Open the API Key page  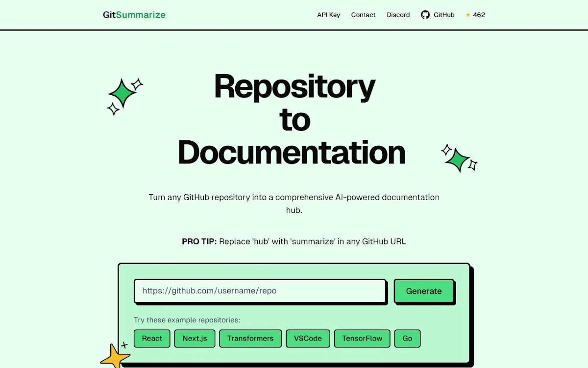328,15
